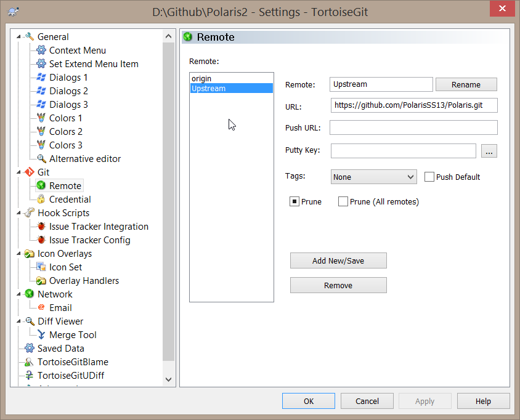Screen dimensions: 520x420
Task: Click the Hook Scripts icon
Action: click(30, 213)
